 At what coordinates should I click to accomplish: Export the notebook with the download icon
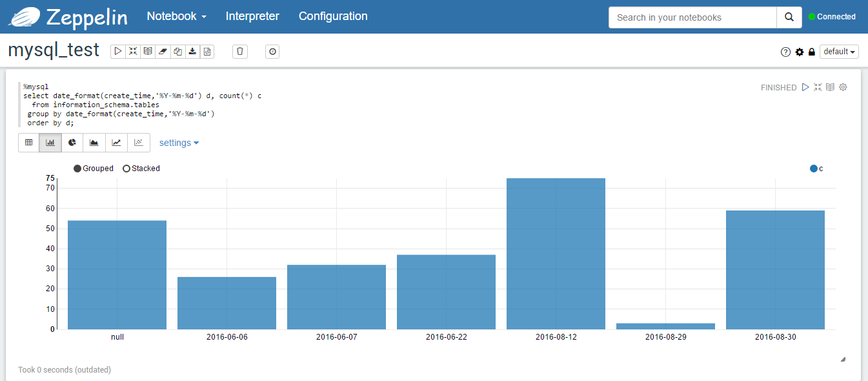(x=192, y=52)
